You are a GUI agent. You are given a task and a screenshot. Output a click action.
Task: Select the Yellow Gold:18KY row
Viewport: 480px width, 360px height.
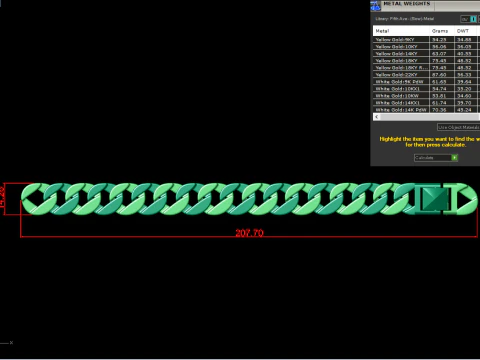click(x=426, y=60)
